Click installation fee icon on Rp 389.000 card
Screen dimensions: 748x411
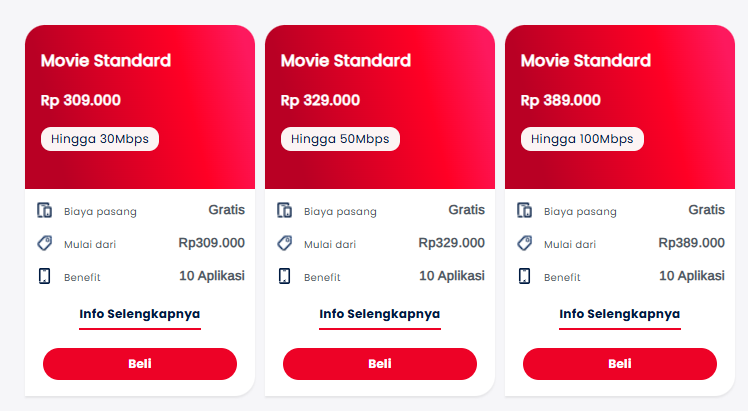tap(524, 210)
